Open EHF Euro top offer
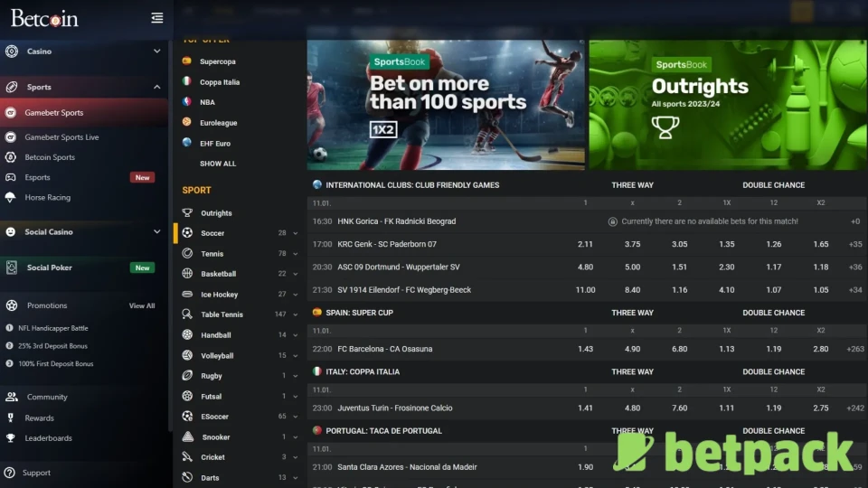This screenshot has height=488, width=868. (215, 144)
